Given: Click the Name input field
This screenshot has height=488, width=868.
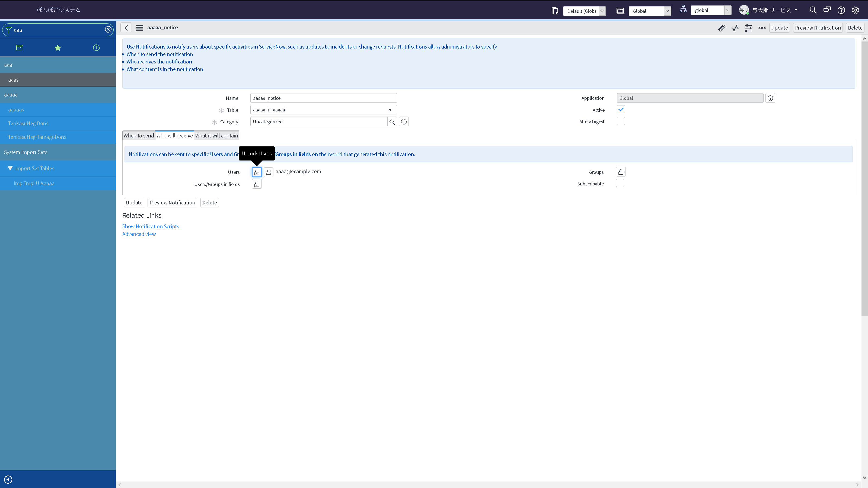Looking at the screenshot, I should point(323,98).
